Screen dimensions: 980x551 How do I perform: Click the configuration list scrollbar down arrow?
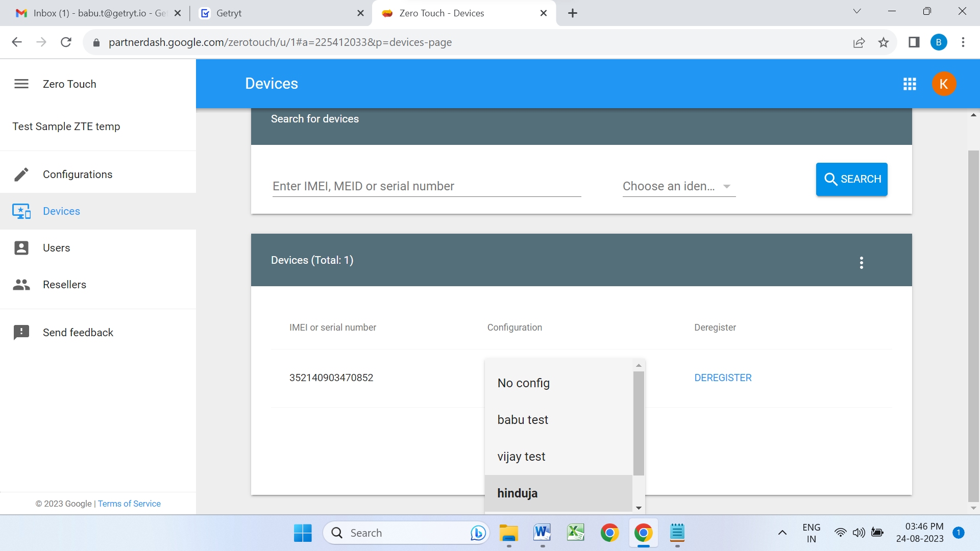tap(639, 508)
